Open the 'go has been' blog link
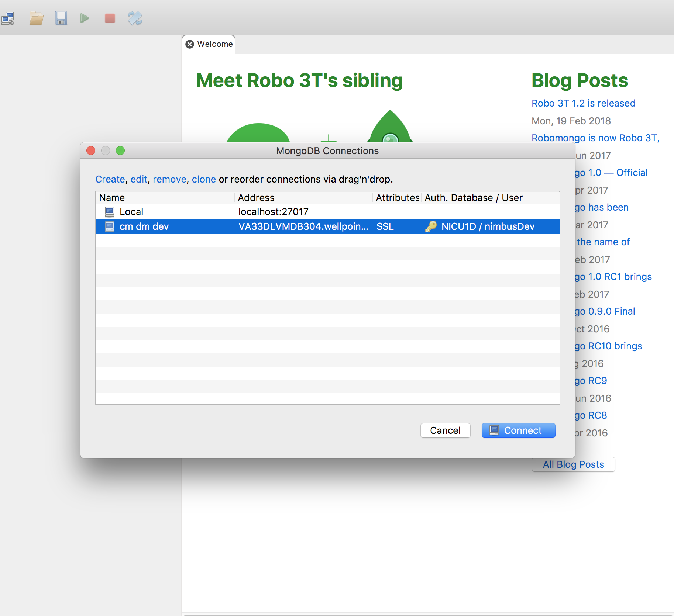Screen dimensions: 674x616 (602, 207)
